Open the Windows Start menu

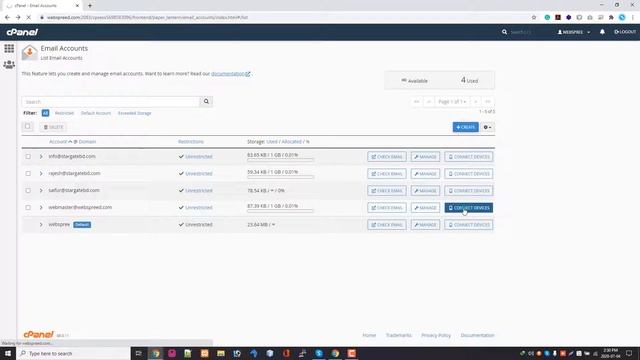coord(8,353)
